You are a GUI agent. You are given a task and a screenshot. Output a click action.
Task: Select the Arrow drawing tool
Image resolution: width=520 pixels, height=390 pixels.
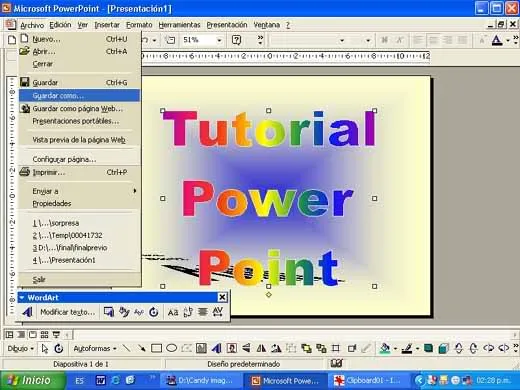[x=142, y=349]
